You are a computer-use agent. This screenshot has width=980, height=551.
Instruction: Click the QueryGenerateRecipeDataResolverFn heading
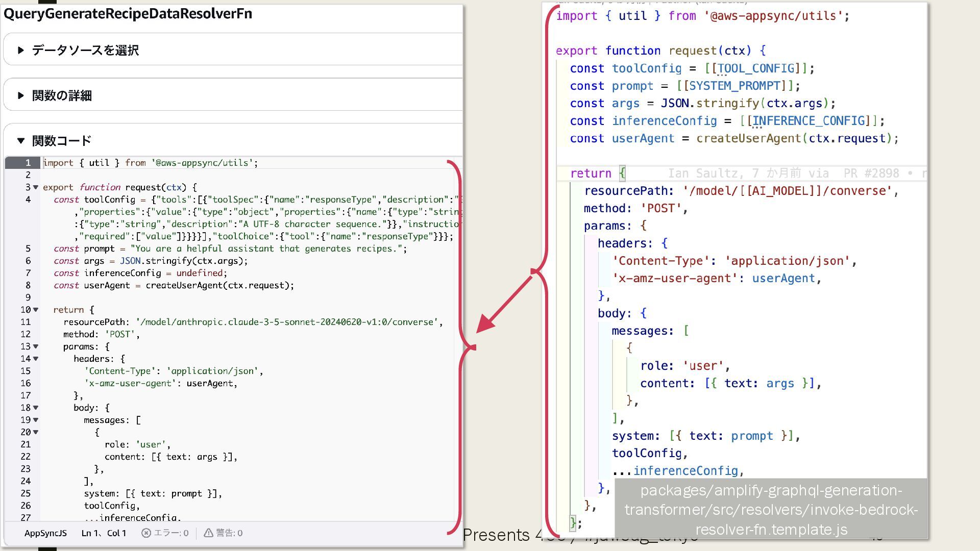(x=128, y=14)
